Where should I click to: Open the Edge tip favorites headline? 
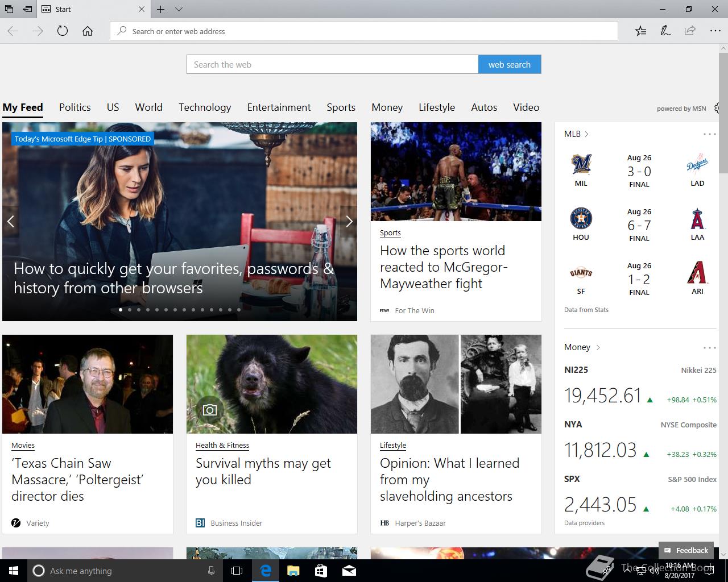coord(173,278)
